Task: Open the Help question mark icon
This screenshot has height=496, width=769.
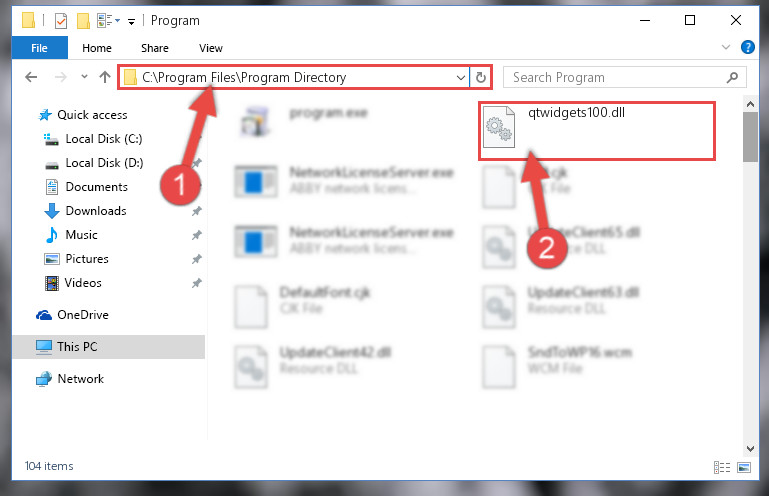Action: click(747, 48)
